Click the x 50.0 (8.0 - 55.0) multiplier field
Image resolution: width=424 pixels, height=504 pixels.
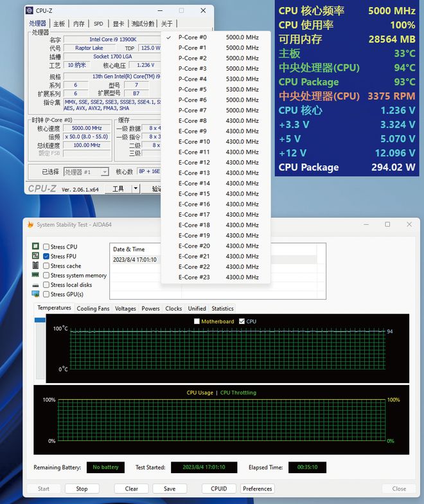87,136
